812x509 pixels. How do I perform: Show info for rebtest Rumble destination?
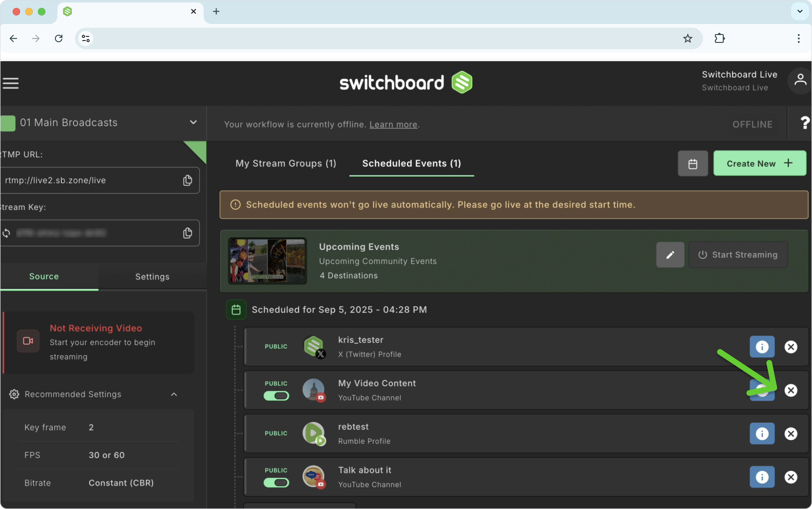coord(762,434)
